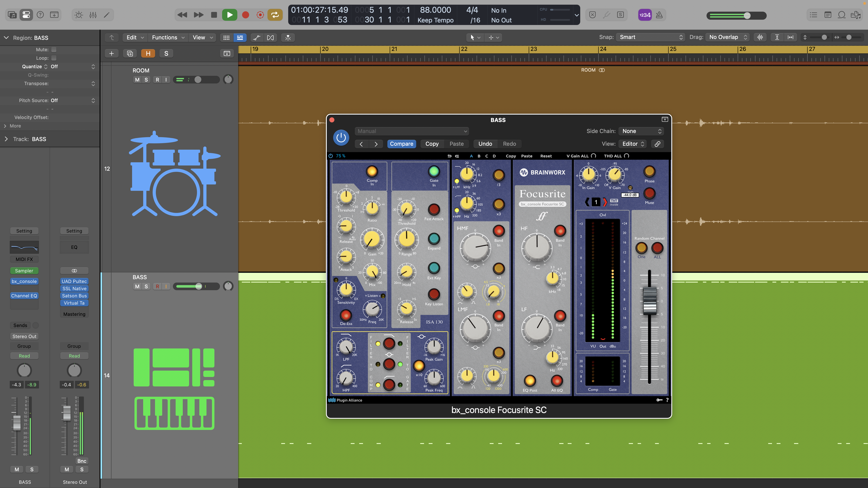Click the Copy button in the plugin header
Screen dimensions: 868x488
coord(432,144)
